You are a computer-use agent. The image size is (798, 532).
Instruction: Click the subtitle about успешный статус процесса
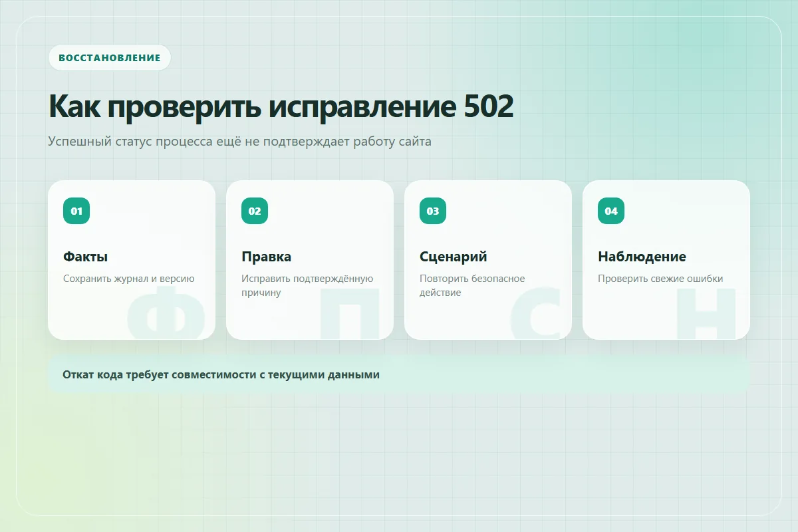tap(240, 141)
